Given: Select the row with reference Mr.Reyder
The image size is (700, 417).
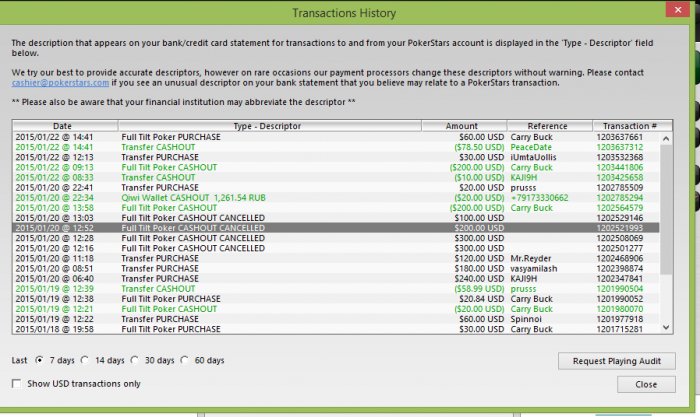Looking at the screenshot, I should [x=336, y=259].
